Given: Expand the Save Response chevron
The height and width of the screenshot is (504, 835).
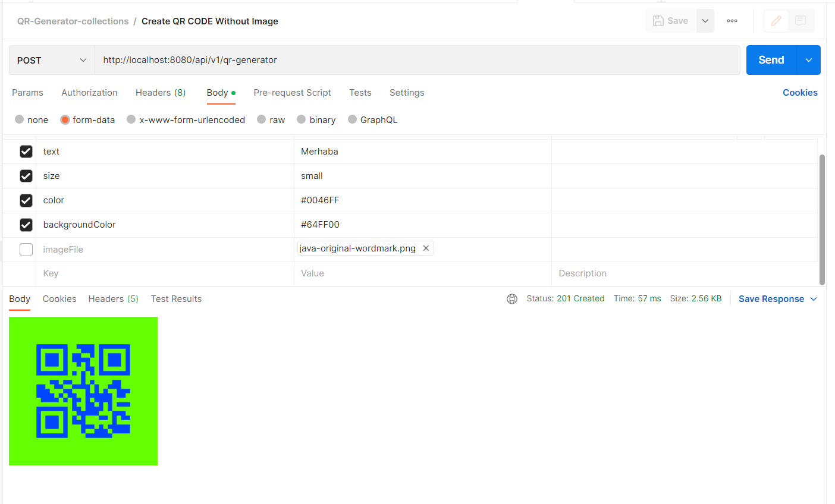Looking at the screenshot, I should tap(814, 299).
